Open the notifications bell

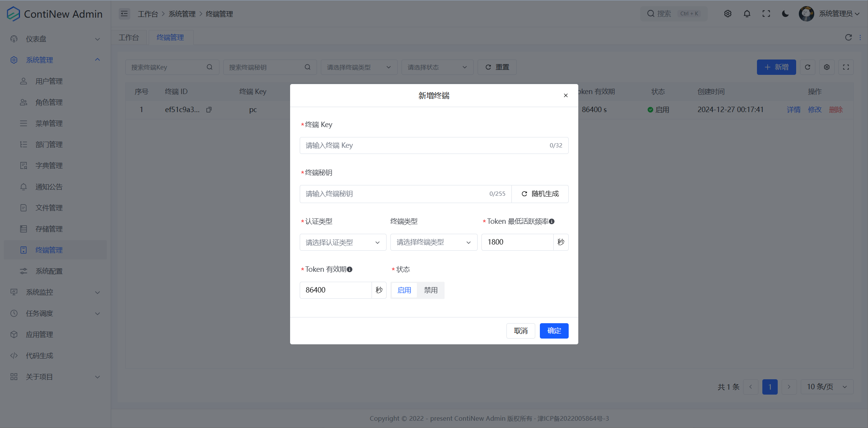point(747,14)
